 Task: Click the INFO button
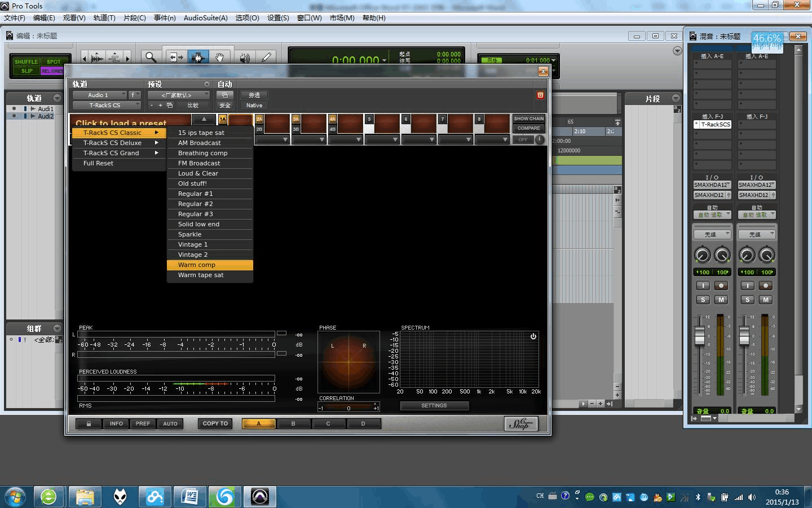116,423
